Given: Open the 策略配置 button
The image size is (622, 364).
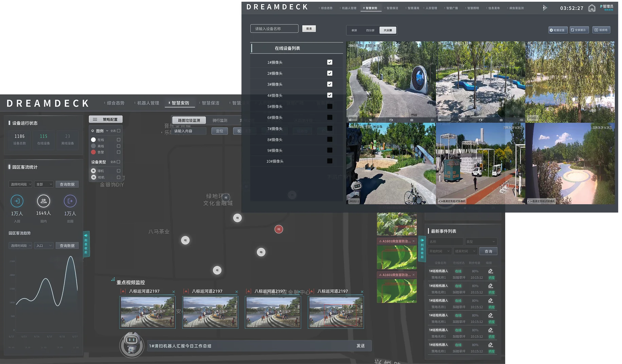Looking at the screenshot, I should (x=106, y=119).
